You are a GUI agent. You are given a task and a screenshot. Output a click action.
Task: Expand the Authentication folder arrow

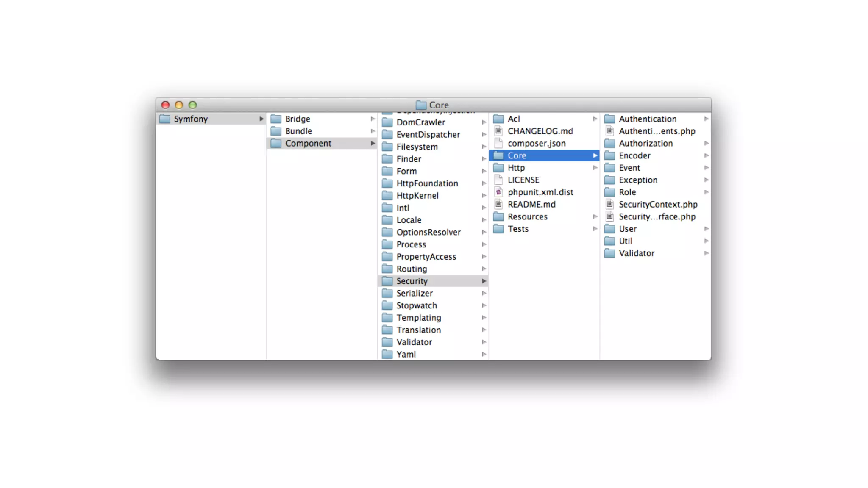[x=706, y=119]
